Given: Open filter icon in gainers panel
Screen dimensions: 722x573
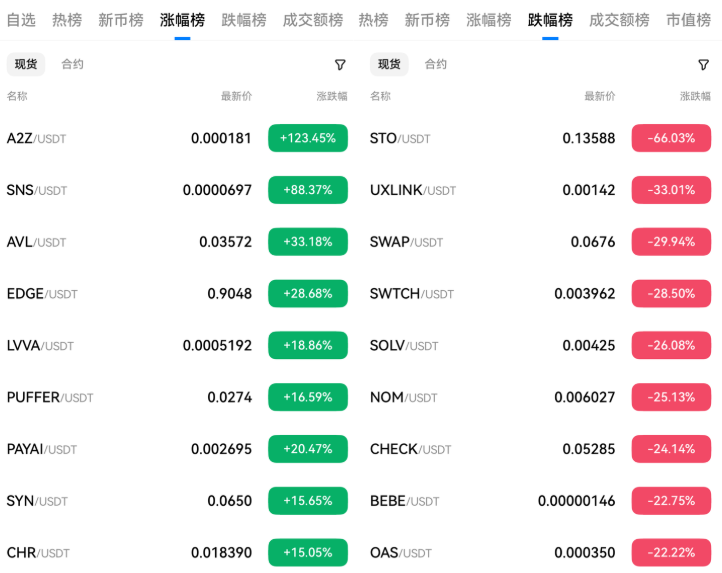Looking at the screenshot, I should click(x=340, y=64).
